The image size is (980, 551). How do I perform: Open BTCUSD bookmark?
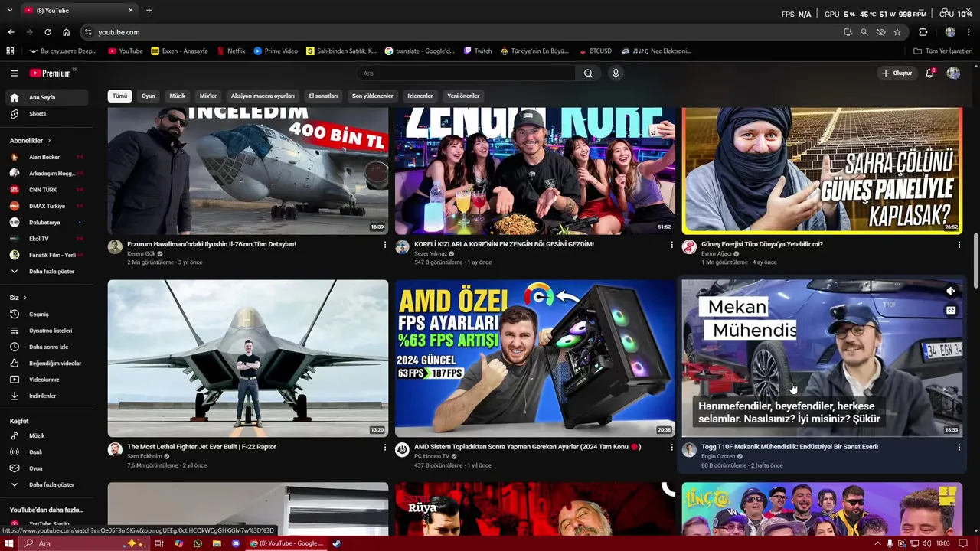click(x=595, y=51)
